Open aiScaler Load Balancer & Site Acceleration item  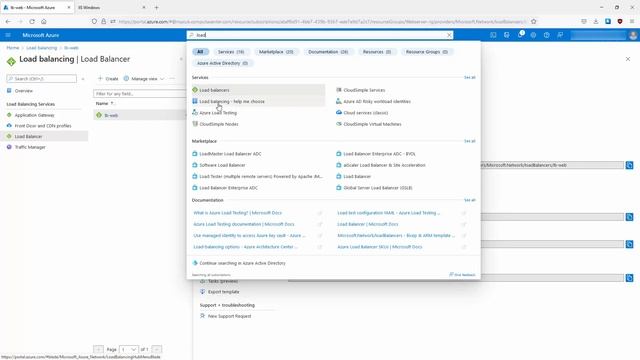click(384, 165)
